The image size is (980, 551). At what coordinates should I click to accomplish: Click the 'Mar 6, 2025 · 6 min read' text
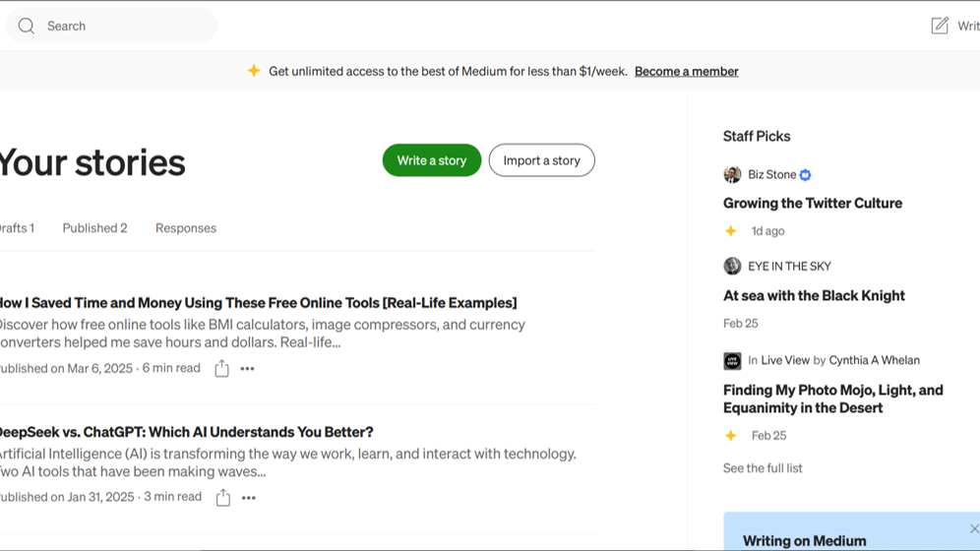coord(134,369)
